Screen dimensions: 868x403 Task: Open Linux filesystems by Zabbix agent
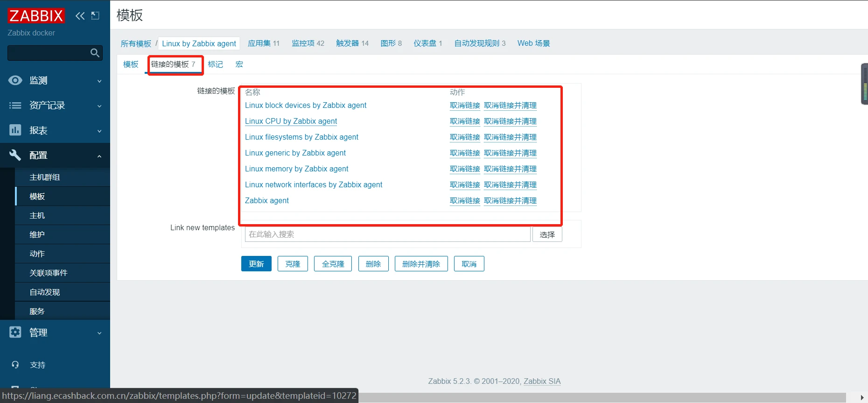pyautogui.click(x=301, y=137)
